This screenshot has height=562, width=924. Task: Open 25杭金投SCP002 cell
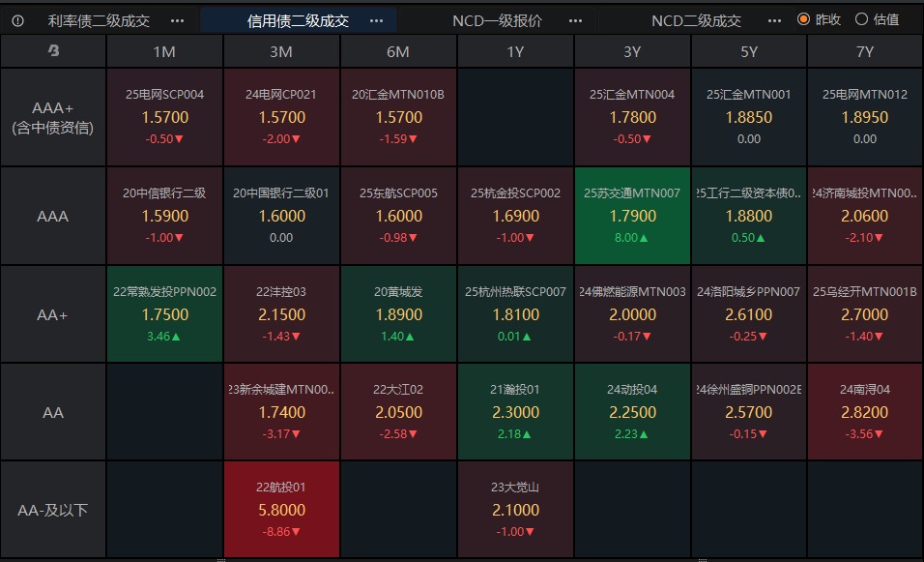[x=515, y=216]
